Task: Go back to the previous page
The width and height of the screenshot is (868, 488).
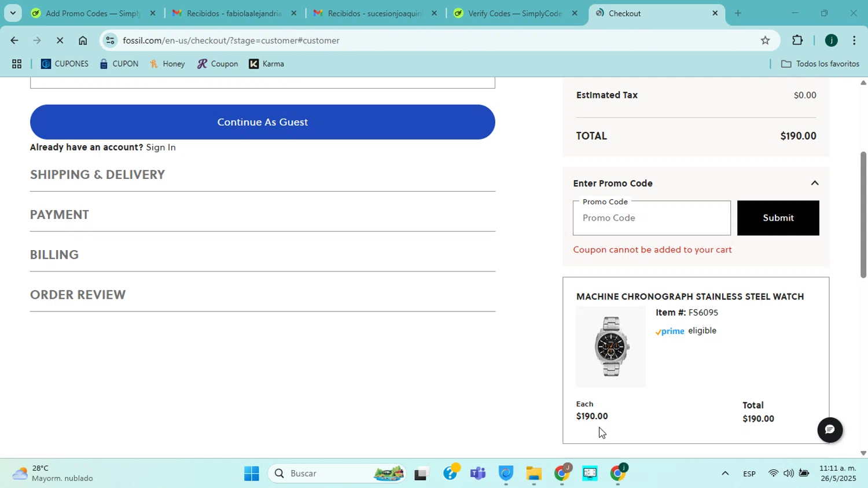Action: click(14, 41)
